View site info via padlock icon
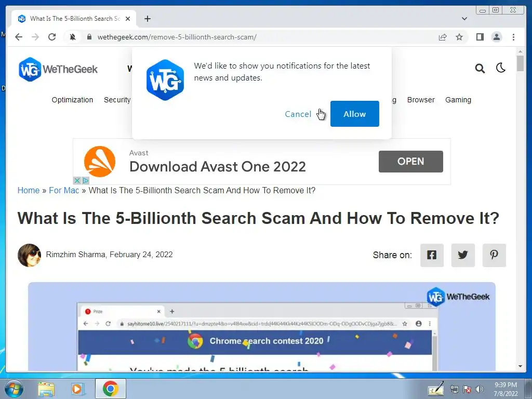This screenshot has height=399, width=532. point(89,37)
